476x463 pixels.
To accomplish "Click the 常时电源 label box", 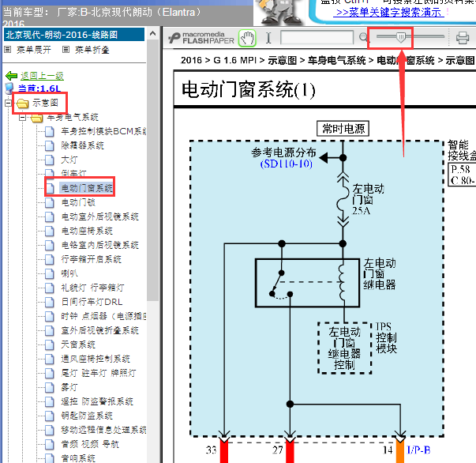I will pos(343,129).
